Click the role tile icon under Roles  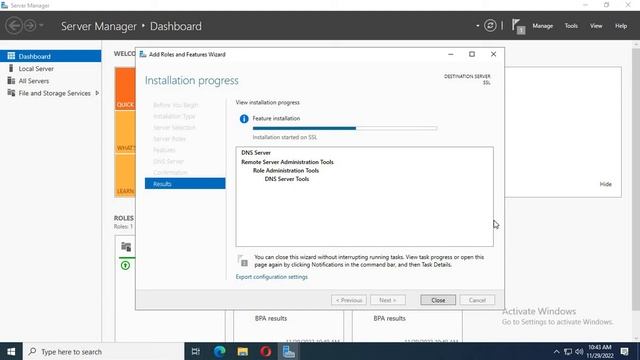coord(126,247)
